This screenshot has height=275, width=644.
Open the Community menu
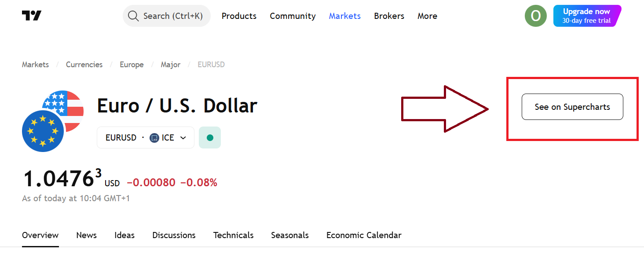click(293, 16)
